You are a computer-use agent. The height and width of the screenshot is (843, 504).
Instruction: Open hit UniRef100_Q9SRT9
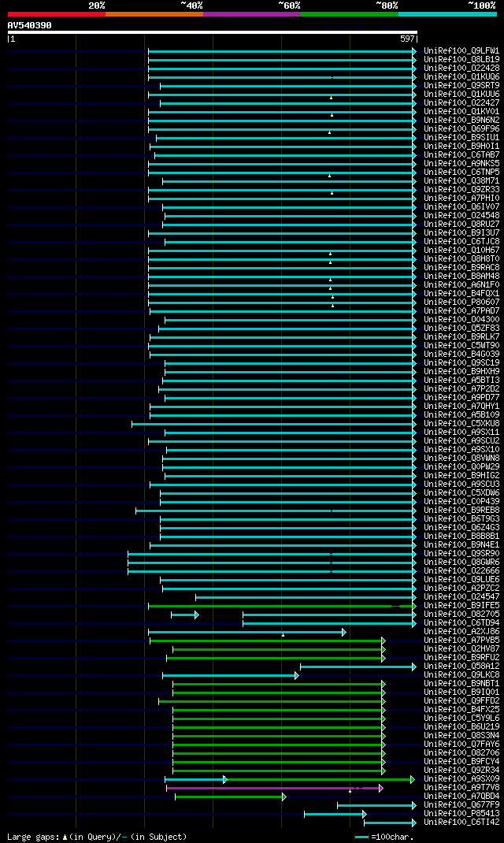pos(461,86)
